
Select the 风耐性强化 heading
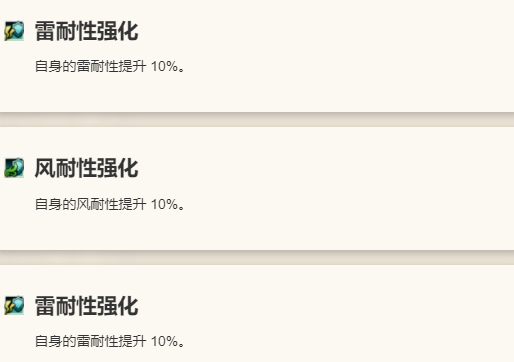(x=86, y=168)
